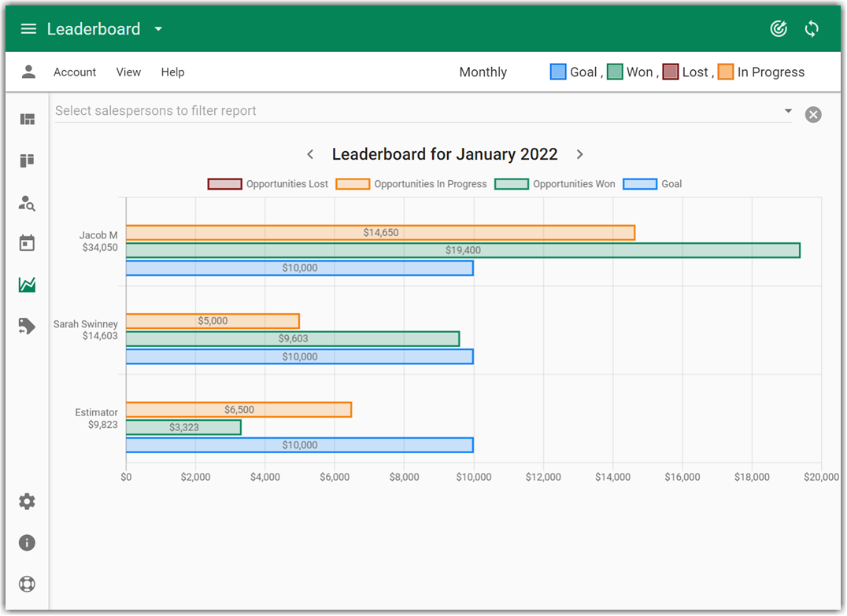Click Jacob M's $19,400 won bar

pos(463,250)
